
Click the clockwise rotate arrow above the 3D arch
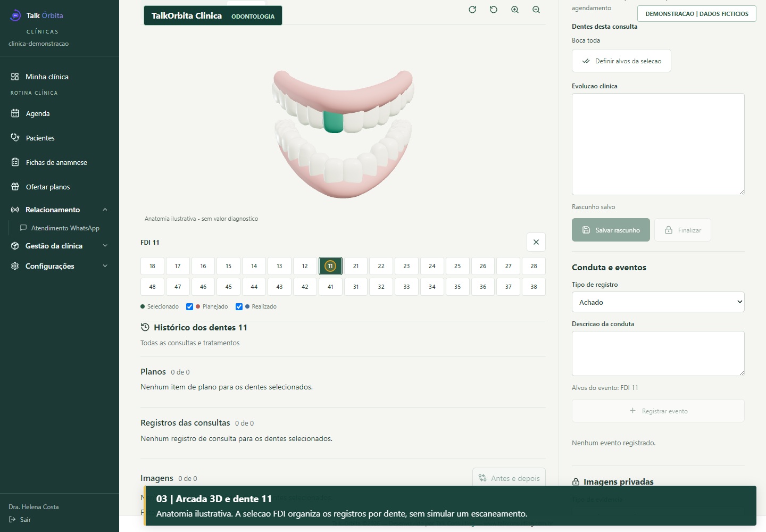(472, 10)
